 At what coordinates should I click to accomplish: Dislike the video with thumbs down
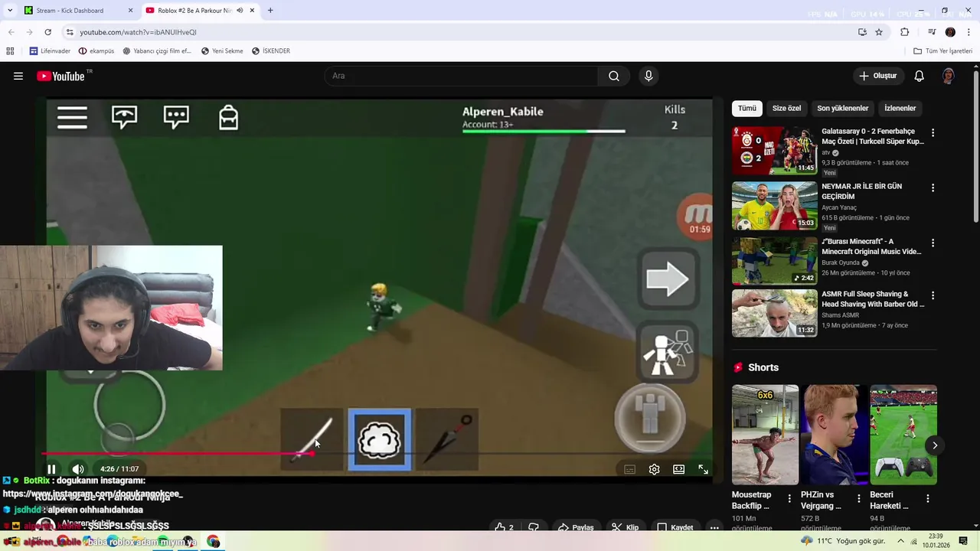point(534,527)
